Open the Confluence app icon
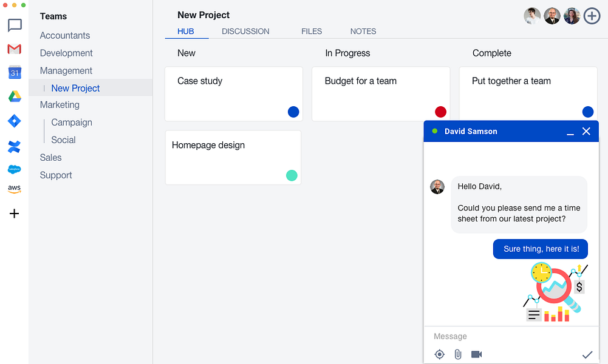This screenshot has height=364, width=608. pos(15,147)
